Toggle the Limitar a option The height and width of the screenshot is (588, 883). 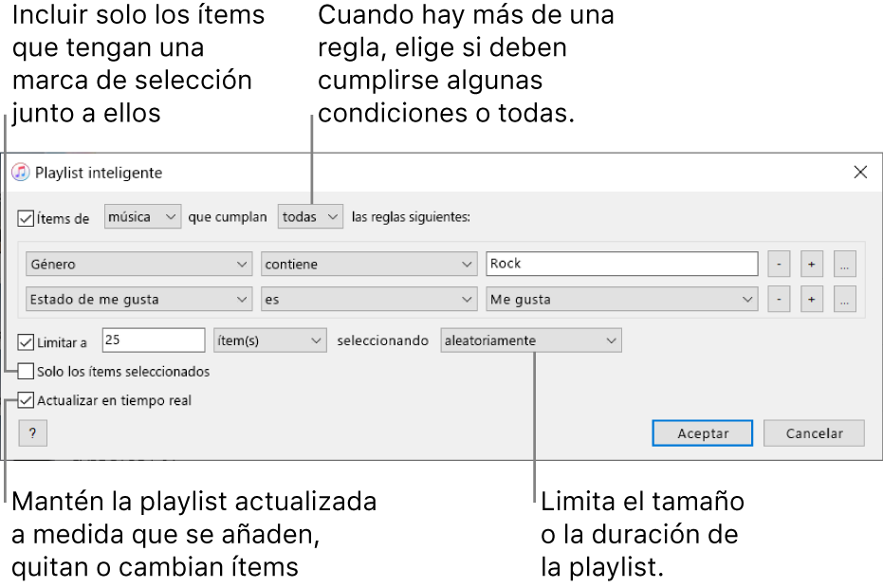[25, 340]
